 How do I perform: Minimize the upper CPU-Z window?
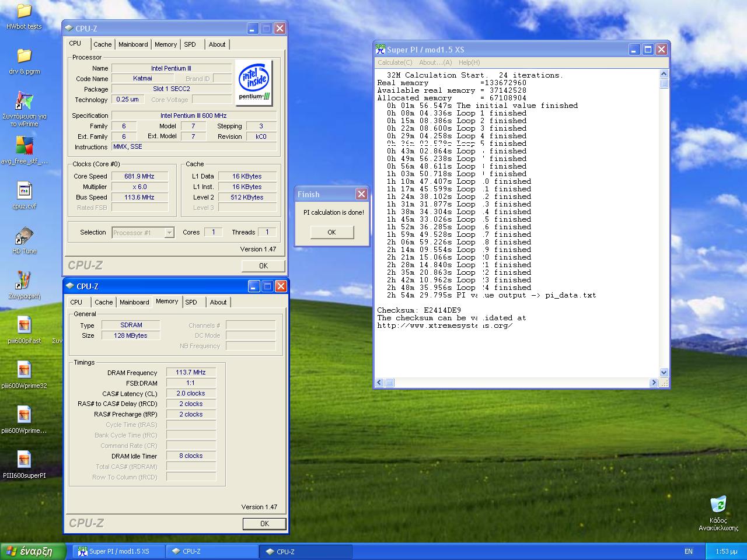(x=253, y=28)
